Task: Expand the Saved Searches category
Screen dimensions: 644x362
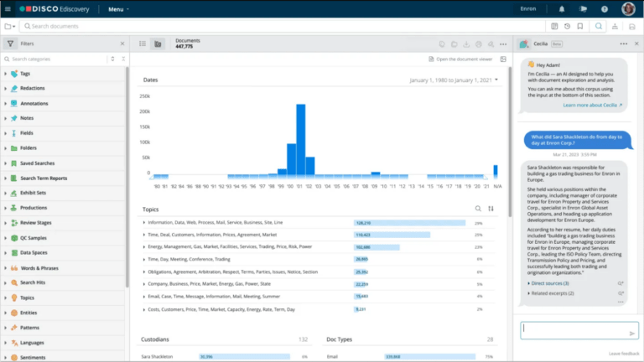Action: pos(5,163)
